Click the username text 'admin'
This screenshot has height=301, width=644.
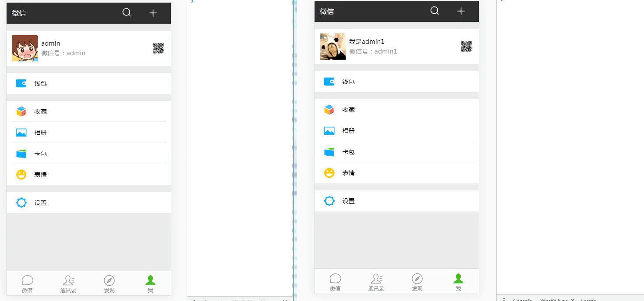pos(51,43)
